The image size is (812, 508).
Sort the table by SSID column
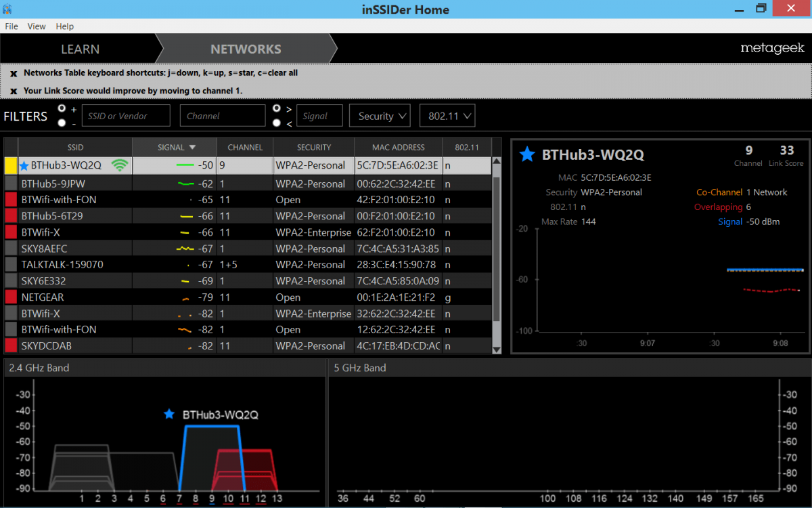(x=75, y=147)
